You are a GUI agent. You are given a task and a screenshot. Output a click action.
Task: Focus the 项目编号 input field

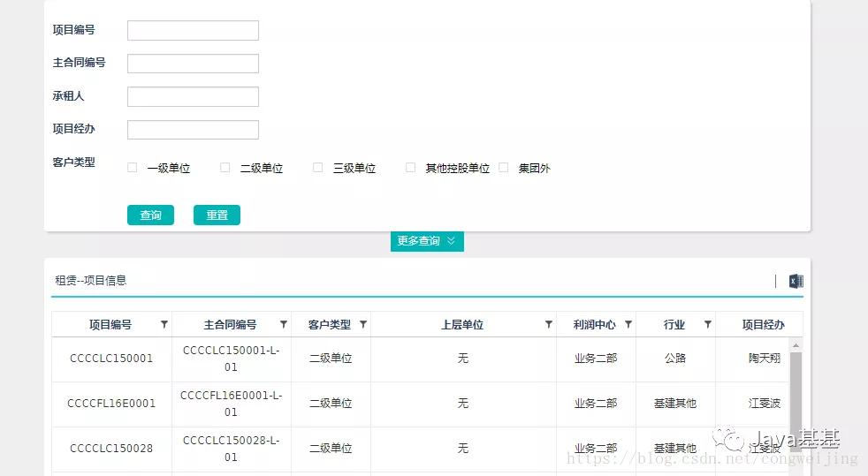point(194,30)
